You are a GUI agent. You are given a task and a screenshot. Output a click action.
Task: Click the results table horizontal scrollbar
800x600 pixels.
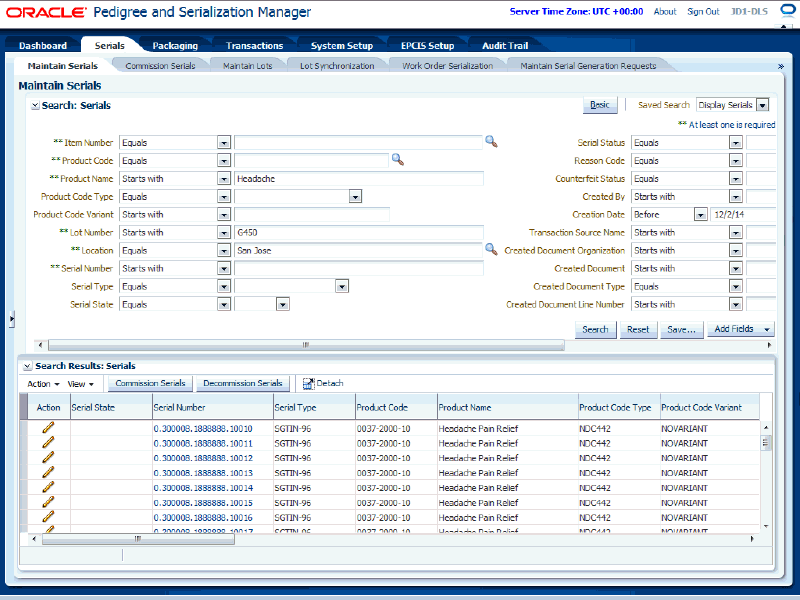click(138, 539)
